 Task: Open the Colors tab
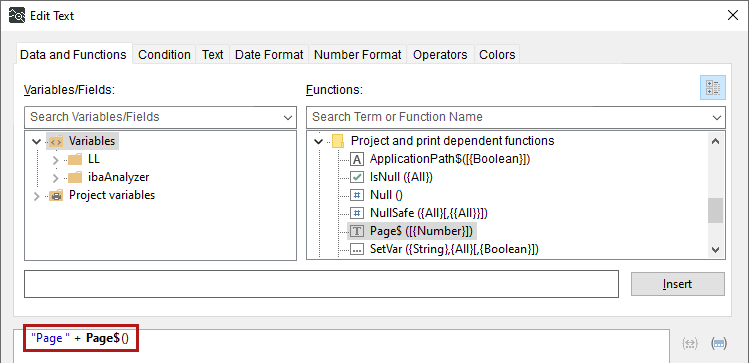click(x=497, y=55)
